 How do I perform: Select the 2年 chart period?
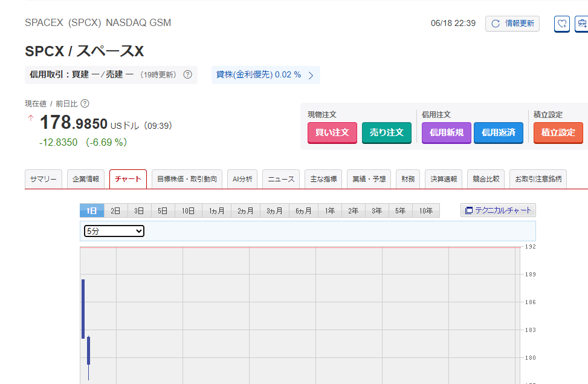354,210
